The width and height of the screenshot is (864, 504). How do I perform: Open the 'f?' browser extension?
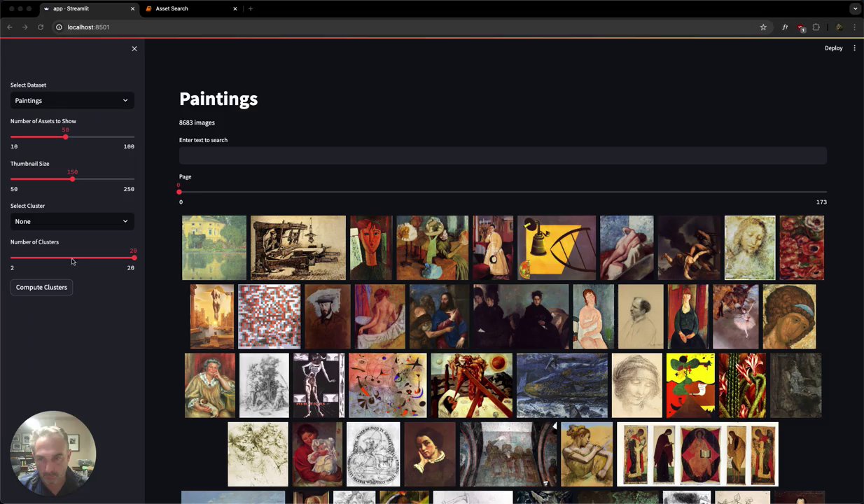[x=785, y=27]
